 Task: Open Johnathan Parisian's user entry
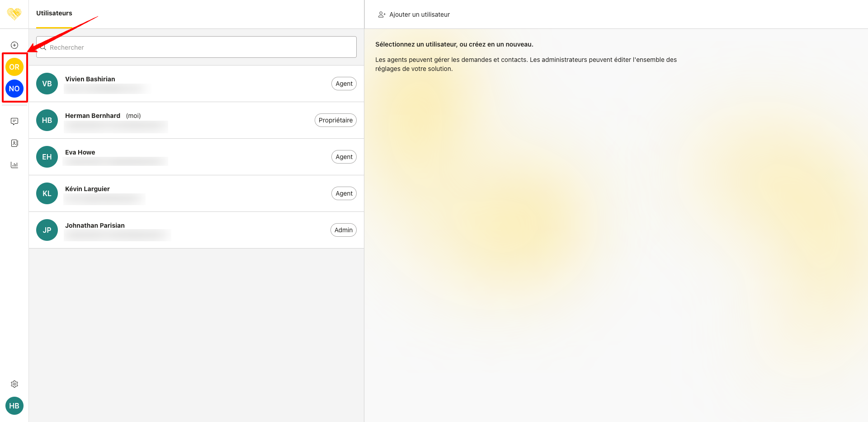(x=95, y=225)
